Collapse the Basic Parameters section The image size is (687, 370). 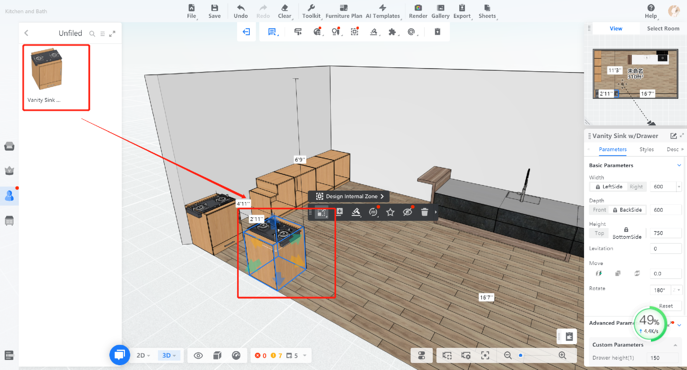[679, 165]
